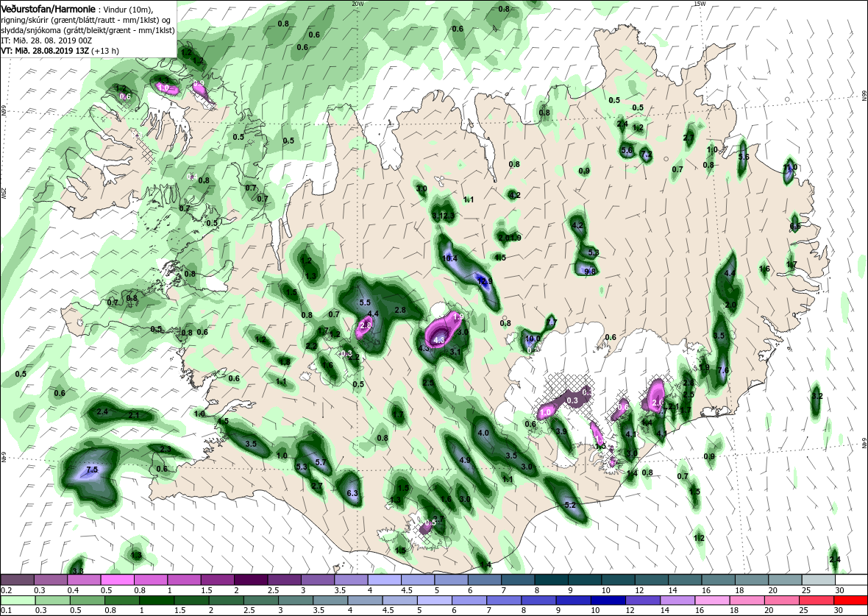Click the 20W longitude label
Viewport: 868px width, 616px height.
pos(357,4)
